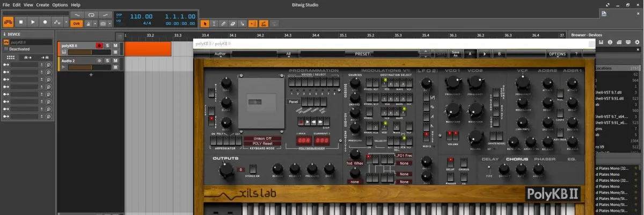Solo the Audio 2 track
The width and height of the screenshot is (644, 215).
pyautogui.click(x=107, y=61)
